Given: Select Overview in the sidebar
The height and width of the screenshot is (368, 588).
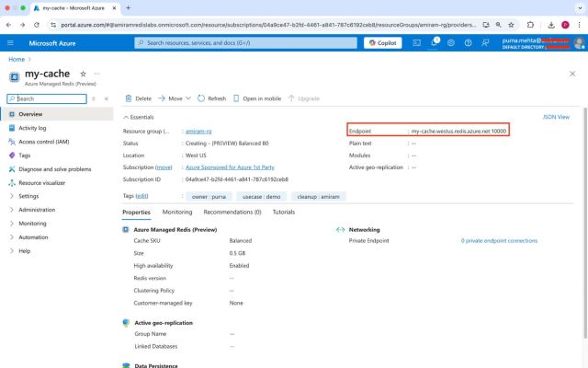Looking at the screenshot, I should pos(57,114).
